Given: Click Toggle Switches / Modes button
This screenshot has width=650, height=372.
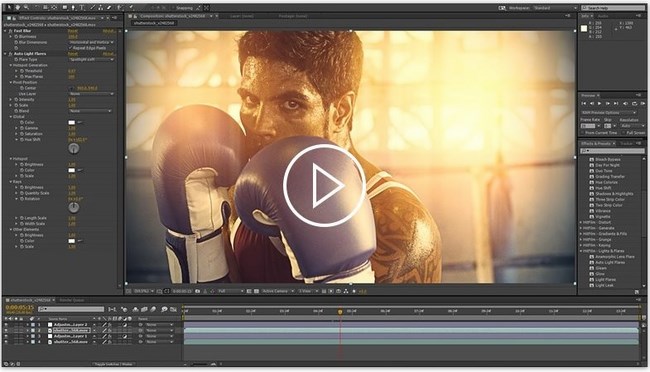Looking at the screenshot, I should (x=113, y=364).
